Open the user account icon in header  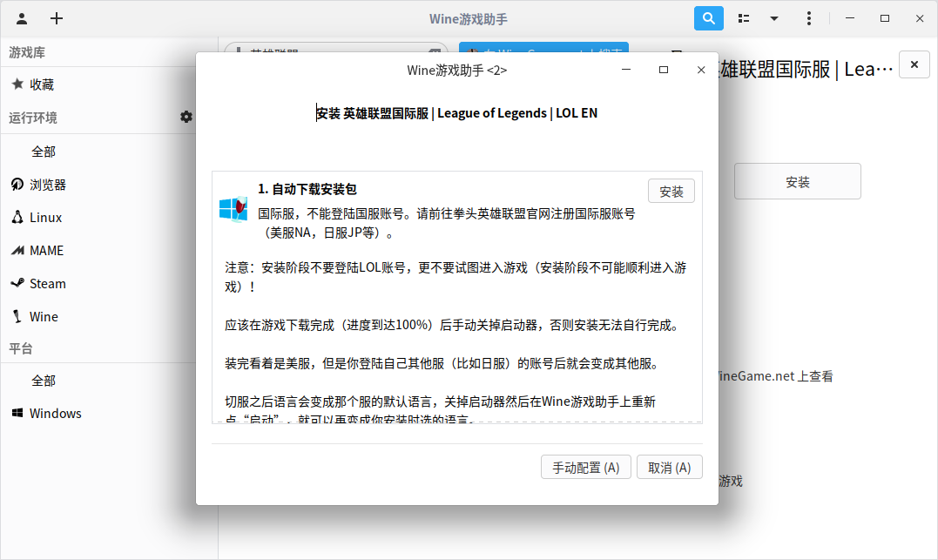coord(22,18)
